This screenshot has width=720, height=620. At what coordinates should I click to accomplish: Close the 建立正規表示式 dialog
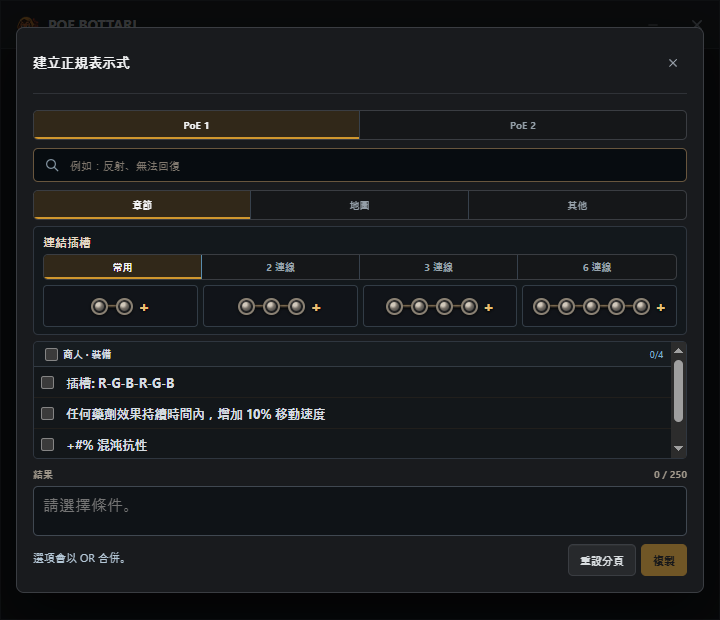[673, 63]
